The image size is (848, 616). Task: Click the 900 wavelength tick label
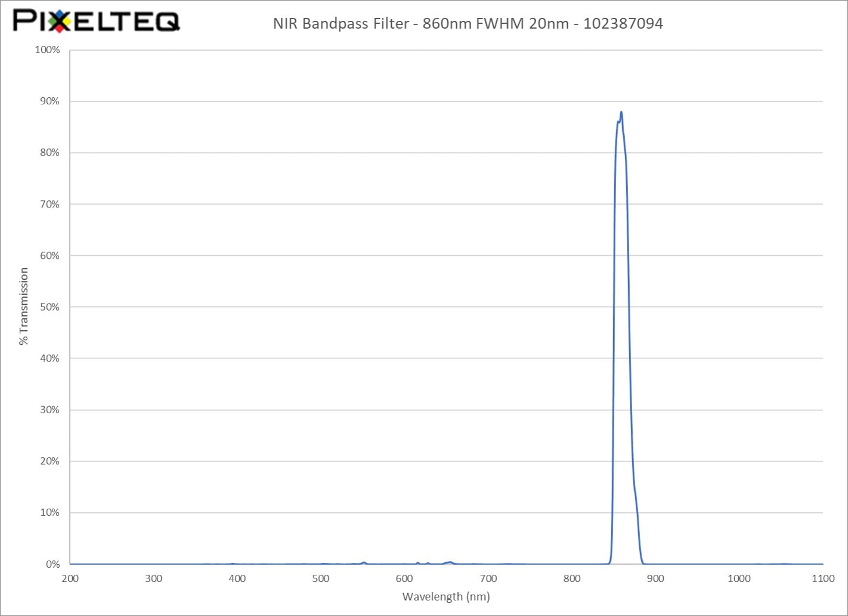(655, 578)
